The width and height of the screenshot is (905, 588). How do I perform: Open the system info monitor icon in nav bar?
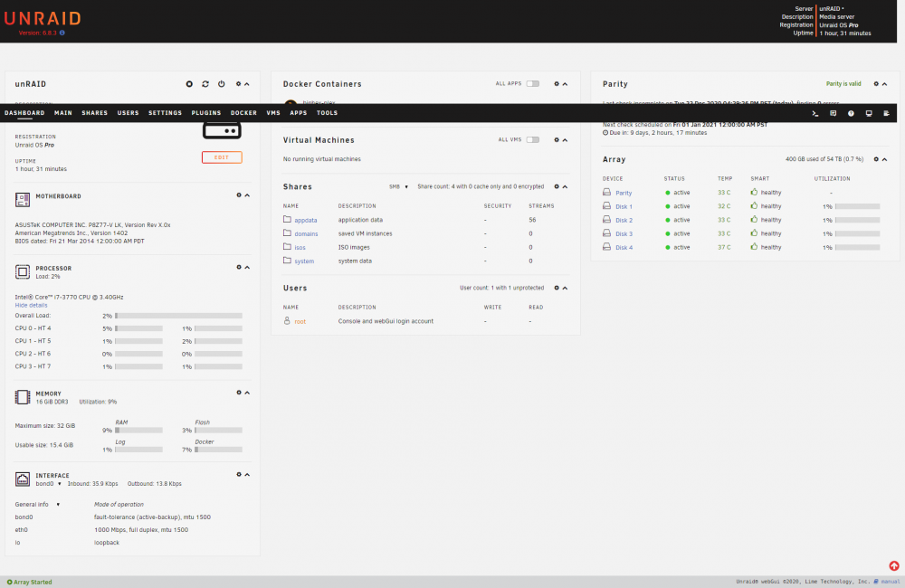[869, 113]
